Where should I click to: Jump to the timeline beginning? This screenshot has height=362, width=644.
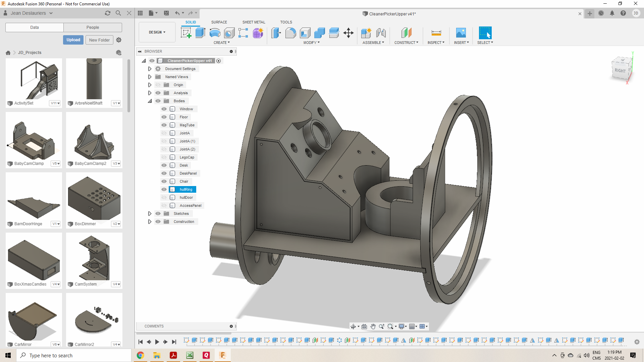(x=141, y=342)
